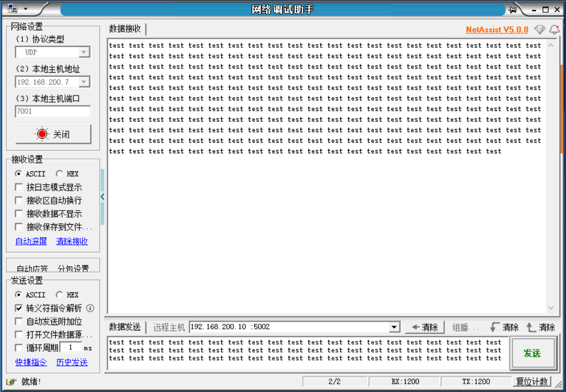
Task: Click the 自动滚屏 link
Action: coord(31,241)
